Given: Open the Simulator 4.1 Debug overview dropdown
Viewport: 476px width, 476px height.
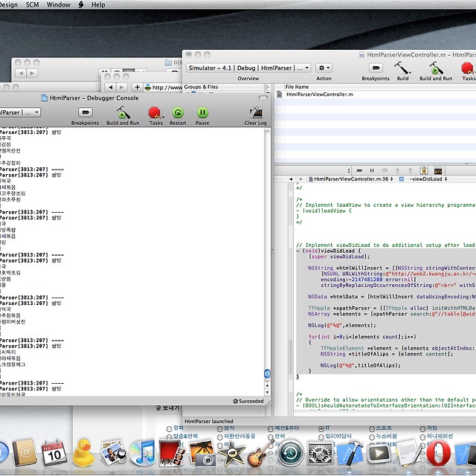Looking at the screenshot, I should point(248,68).
